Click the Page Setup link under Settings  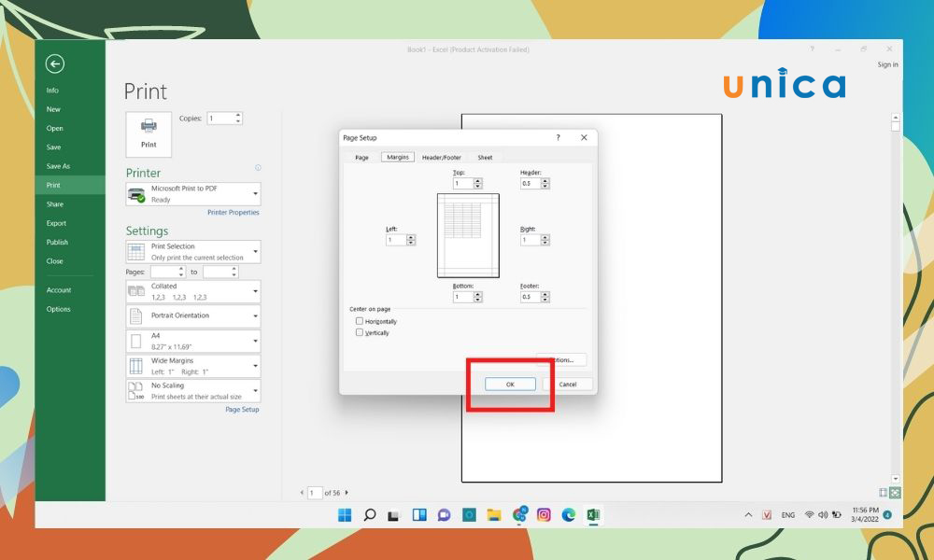pyautogui.click(x=242, y=410)
